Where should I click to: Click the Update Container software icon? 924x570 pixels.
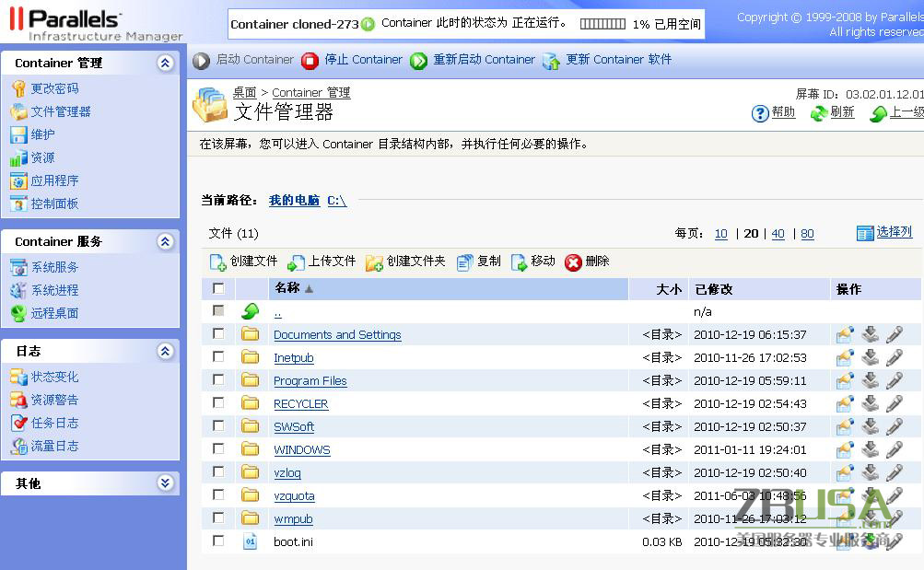pos(551,61)
